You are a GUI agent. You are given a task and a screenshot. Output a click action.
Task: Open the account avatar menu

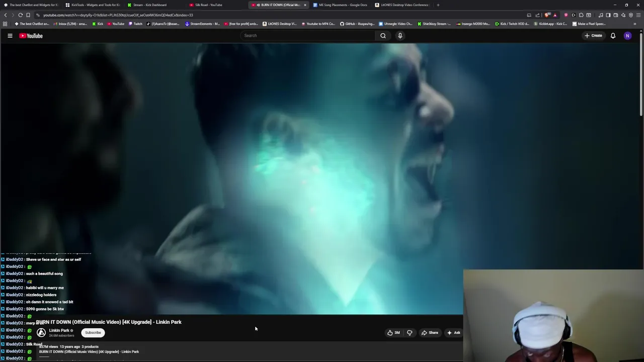(627, 36)
